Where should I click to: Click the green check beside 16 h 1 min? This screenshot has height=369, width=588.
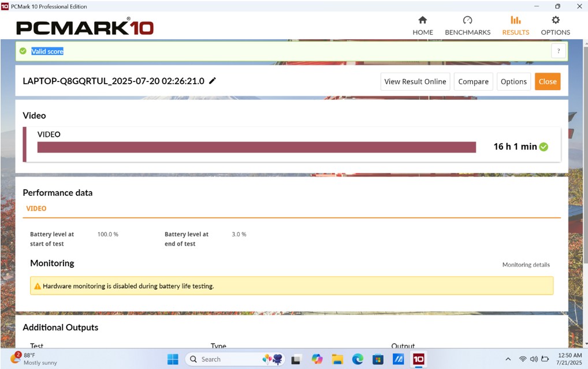pyautogui.click(x=544, y=147)
